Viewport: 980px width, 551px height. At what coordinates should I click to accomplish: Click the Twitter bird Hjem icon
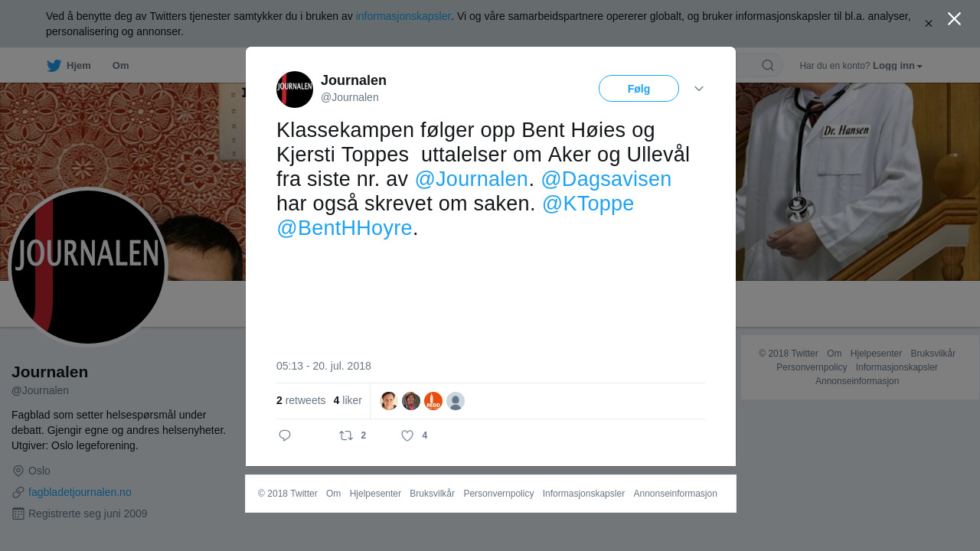(x=54, y=66)
